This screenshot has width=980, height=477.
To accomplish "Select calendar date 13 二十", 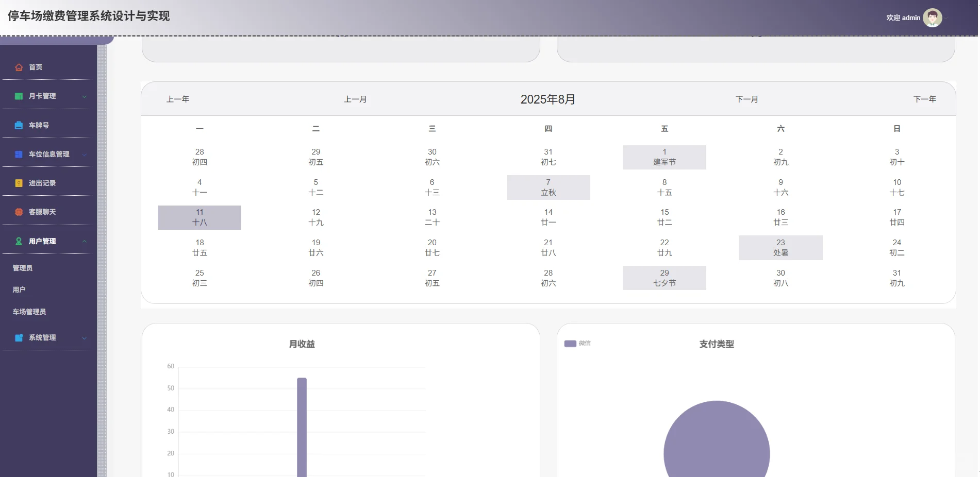I will tap(432, 217).
